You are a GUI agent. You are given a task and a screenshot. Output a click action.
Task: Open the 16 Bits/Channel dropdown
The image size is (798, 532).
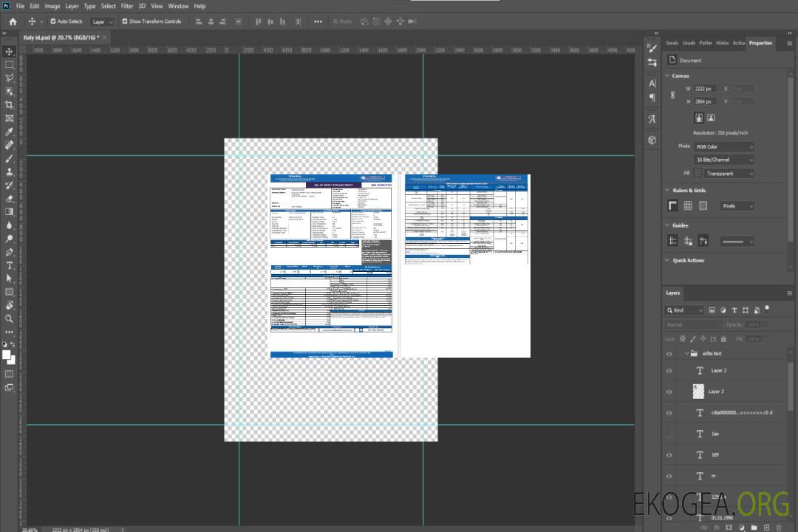click(x=724, y=160)
